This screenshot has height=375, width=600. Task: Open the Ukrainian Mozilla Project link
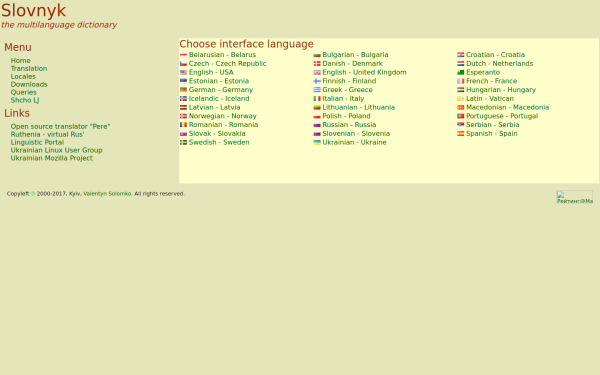[52, 158]
